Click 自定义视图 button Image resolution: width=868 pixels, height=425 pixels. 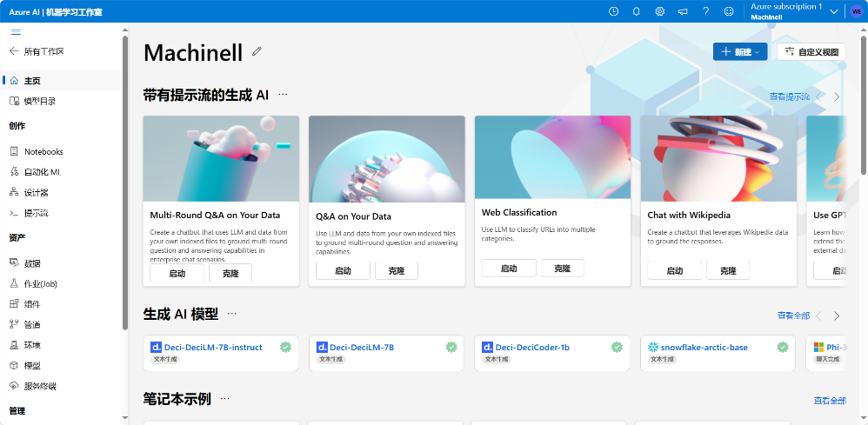pos(811,51)
